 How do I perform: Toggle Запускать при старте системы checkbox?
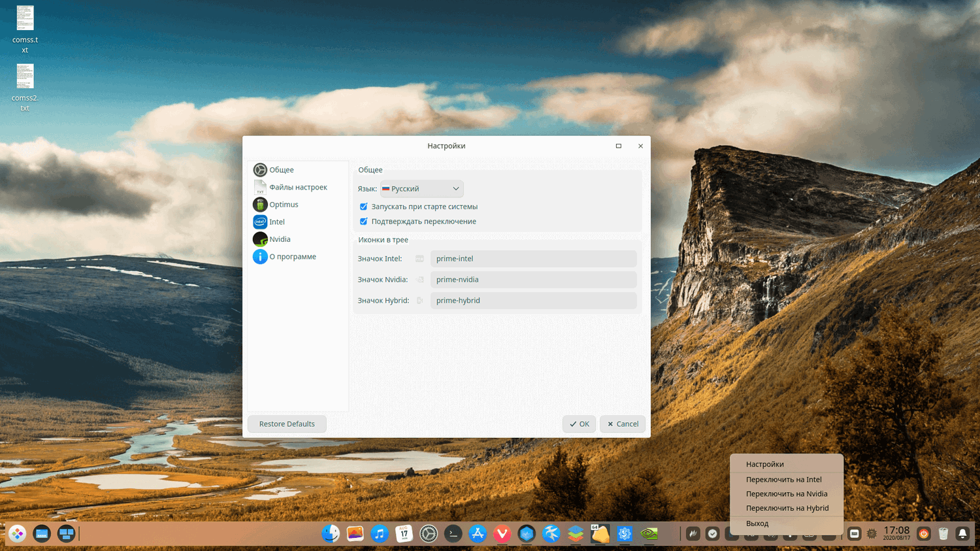(x=364, y=207)
